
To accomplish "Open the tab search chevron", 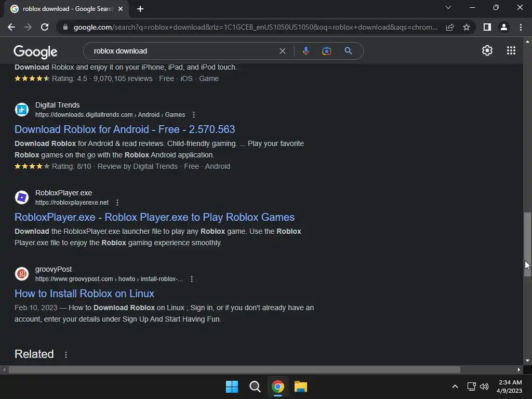I will click(448, 7).
